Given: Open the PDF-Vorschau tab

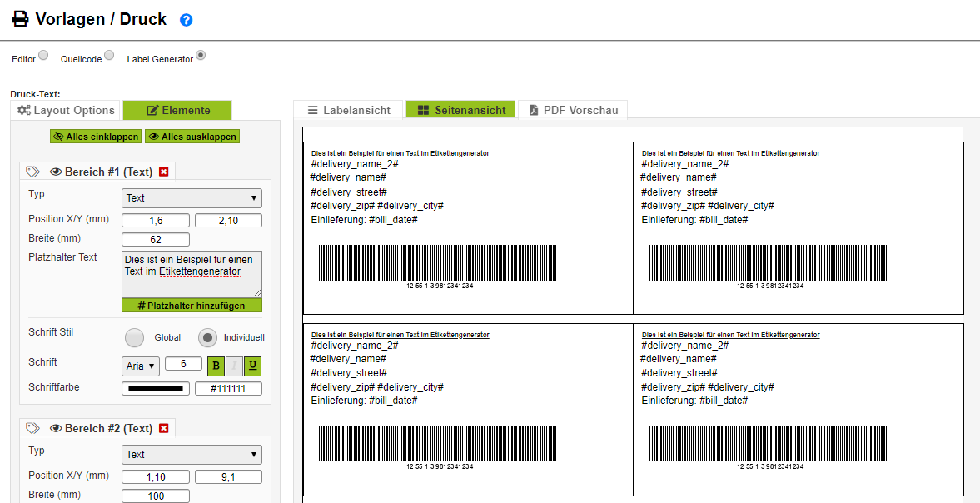Looking at the screenshot, I should click(x=573, y=111).
